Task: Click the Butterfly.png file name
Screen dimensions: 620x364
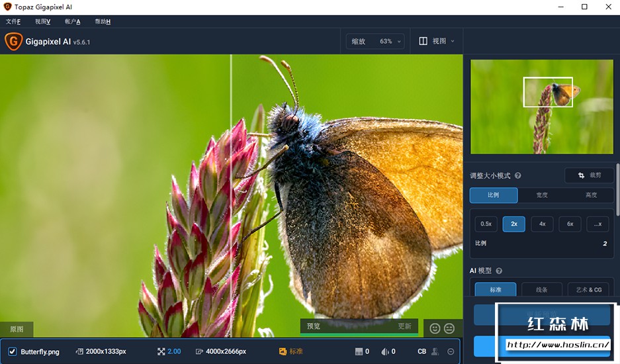Action: click(x=40, y=351)
